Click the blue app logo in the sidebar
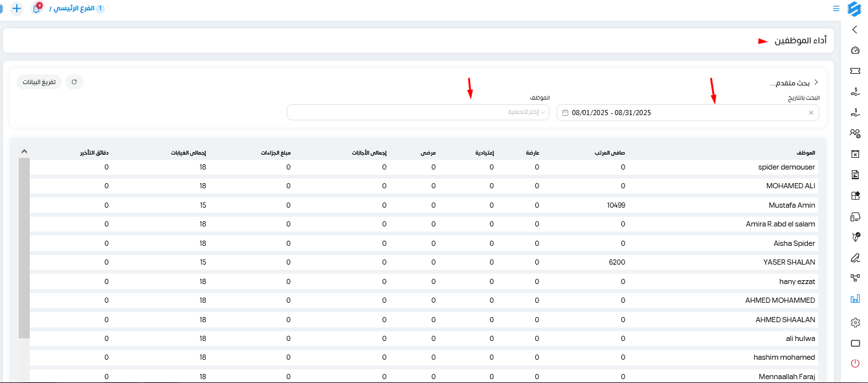 (x=854, y=9)
